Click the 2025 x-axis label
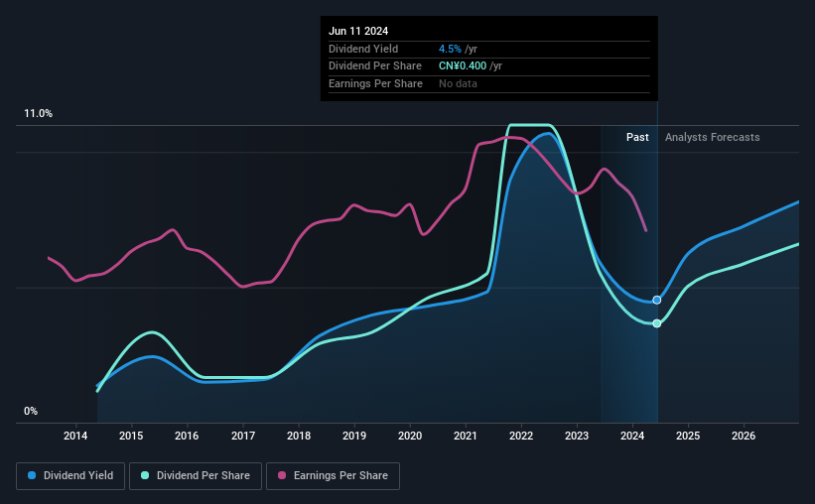Screen dimensions: 815x504 coord(688,436)
